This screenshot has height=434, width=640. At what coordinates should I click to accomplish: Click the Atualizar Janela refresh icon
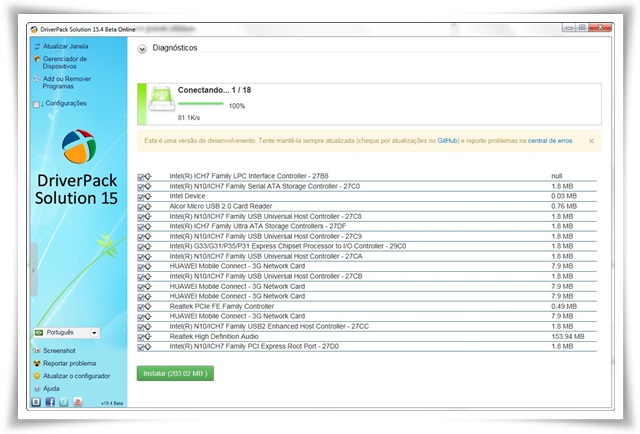37,47
